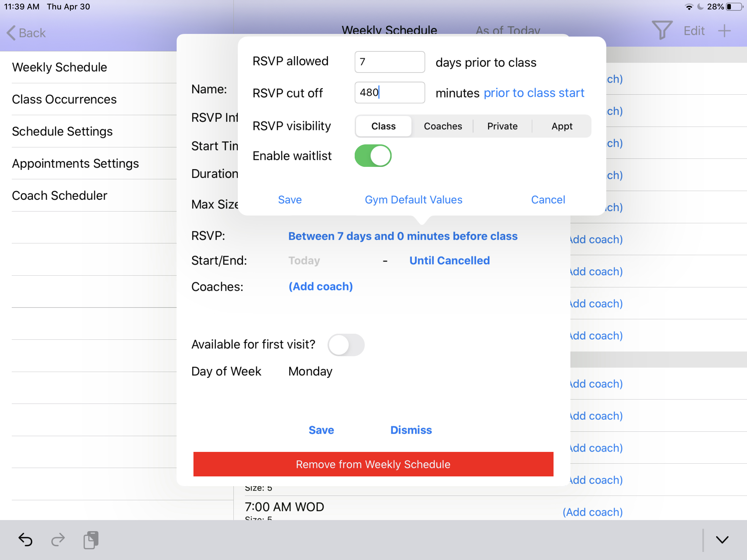Screen dimensions: 747x560
Task: Change 'prior to class start' option
Action: click(x=534, y=93)
